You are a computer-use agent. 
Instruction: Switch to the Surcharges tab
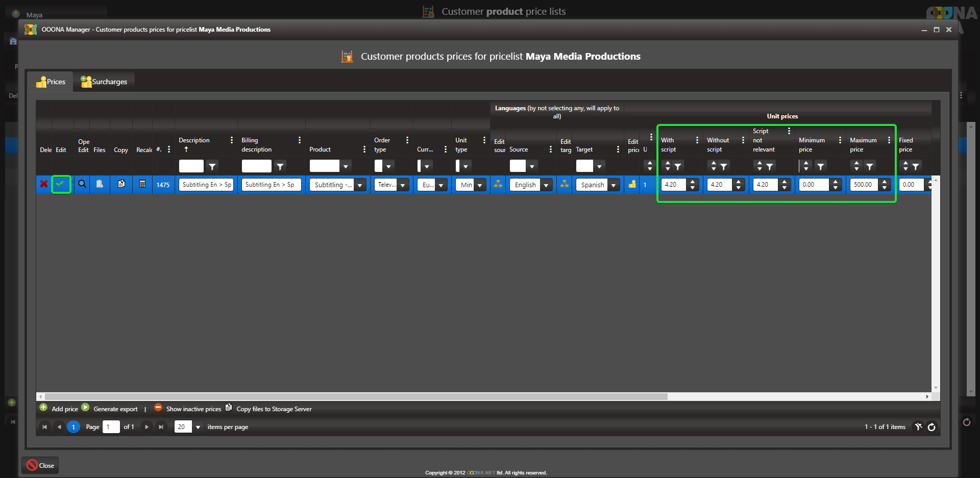[x=104, y=82]
